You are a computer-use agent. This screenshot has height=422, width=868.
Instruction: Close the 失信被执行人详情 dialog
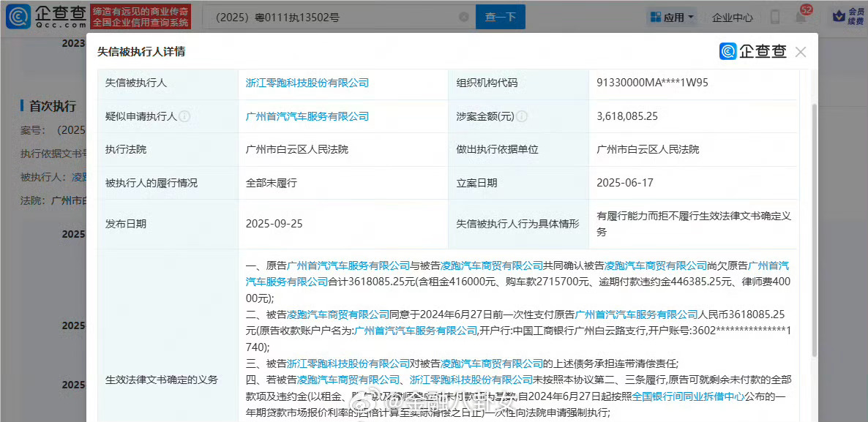(x=800, y=52)
